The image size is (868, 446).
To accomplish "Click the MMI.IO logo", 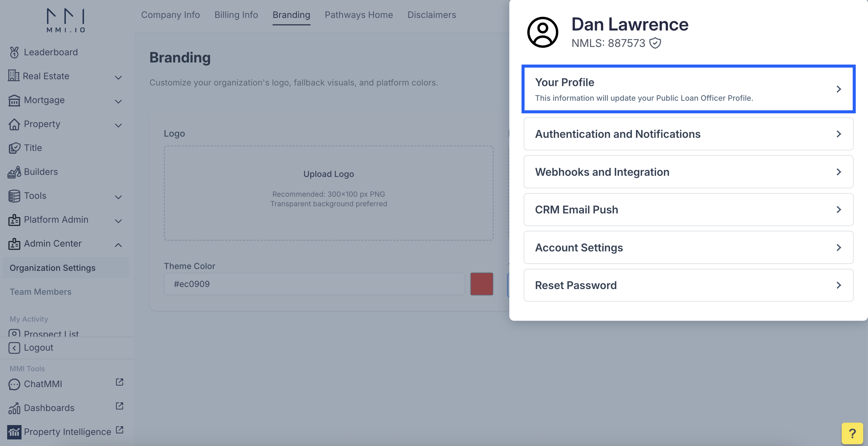I will (66, 21).
